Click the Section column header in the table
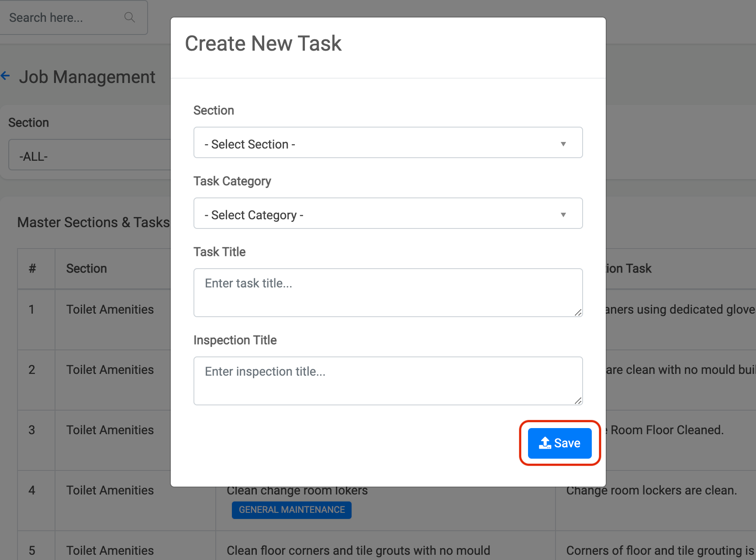The height and width of the screenshot is (560, 756). tap(86, 269)
